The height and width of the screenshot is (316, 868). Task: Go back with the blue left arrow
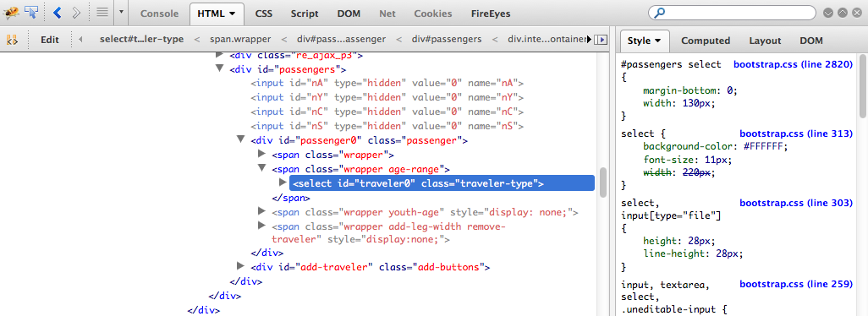(x=57, y=13)
